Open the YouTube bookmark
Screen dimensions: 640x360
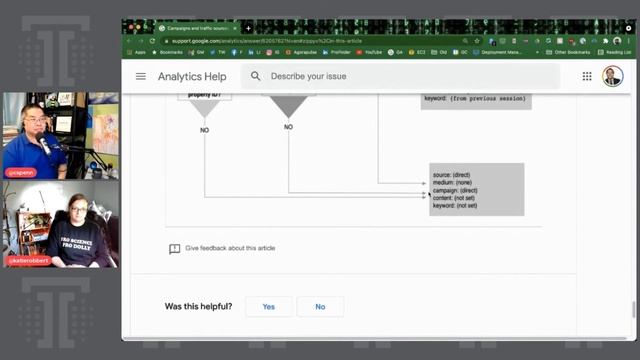(x=369, y=52)
